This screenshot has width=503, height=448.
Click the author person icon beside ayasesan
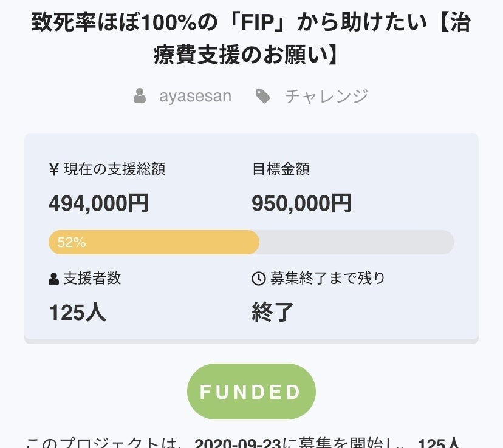(140, 96)
